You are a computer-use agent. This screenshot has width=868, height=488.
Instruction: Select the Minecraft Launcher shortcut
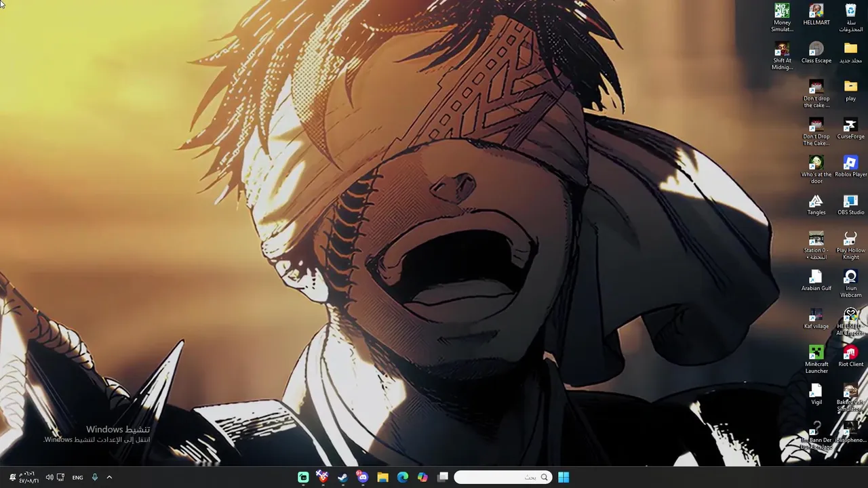coord(816,359)
